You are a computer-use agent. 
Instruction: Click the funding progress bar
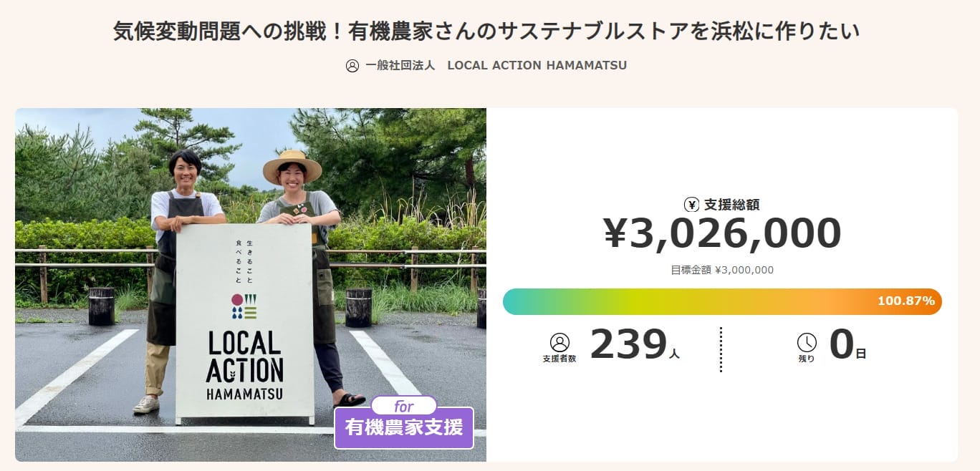pyautogui.click(x=722, y=301)
